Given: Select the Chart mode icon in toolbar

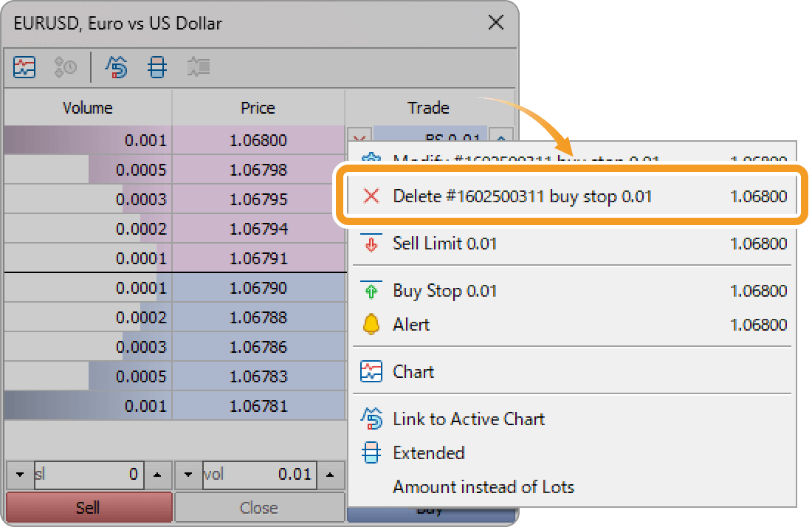Looking at the screenshot, I should [23, 67].
